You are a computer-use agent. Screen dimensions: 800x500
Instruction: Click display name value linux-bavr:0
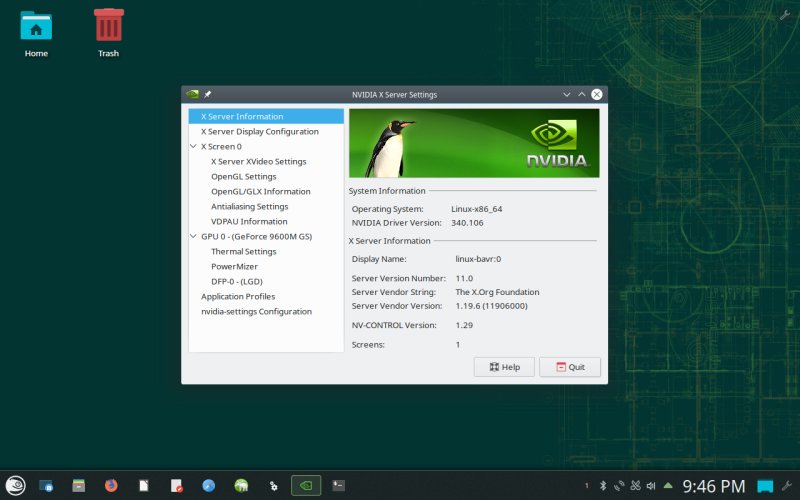coord(478,259)
